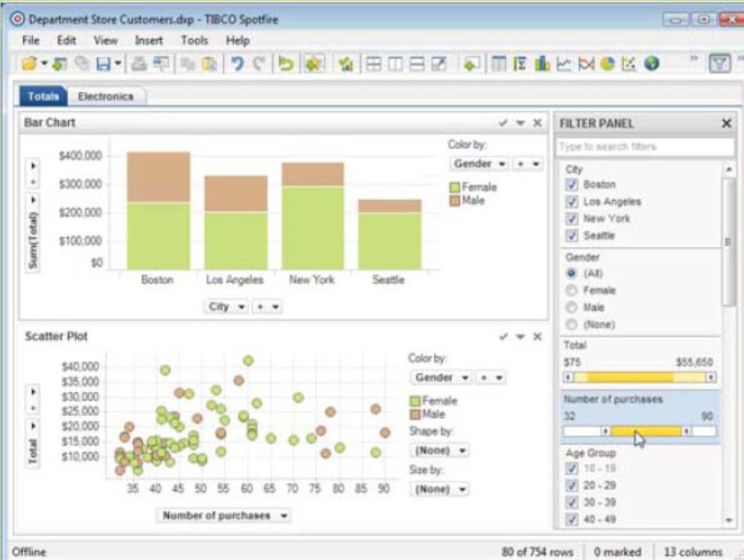
Task: Uncheck the 20 - 29 age group
Action: 572,485
